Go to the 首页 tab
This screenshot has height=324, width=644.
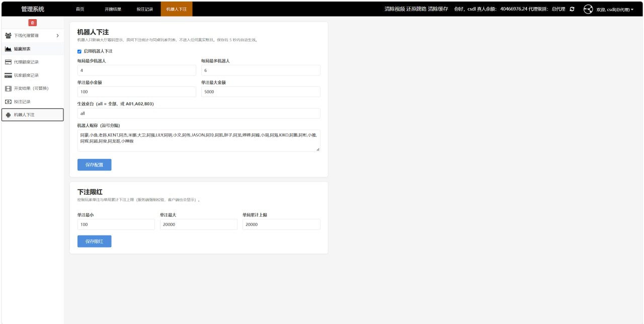tap(80, 9)
